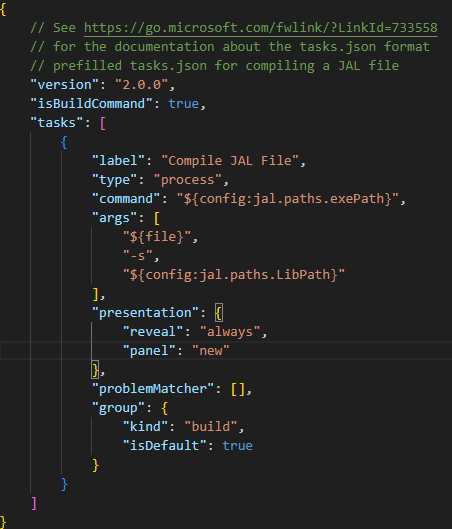Image resolution: width=452 pixels, height=529 pixels.
Task: Click the highlighted brace after "presentation"
Action: pyautogui.click(x=219, y=313)
